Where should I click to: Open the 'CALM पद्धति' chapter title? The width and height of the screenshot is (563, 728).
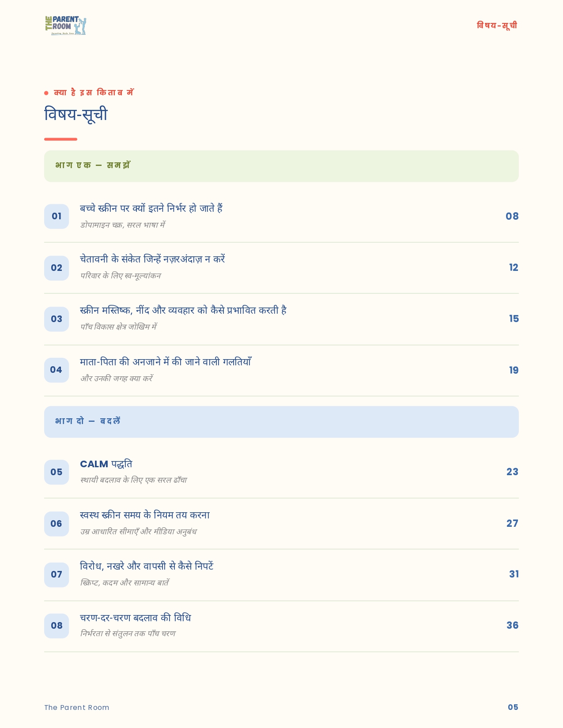click(x=106, y=464)
